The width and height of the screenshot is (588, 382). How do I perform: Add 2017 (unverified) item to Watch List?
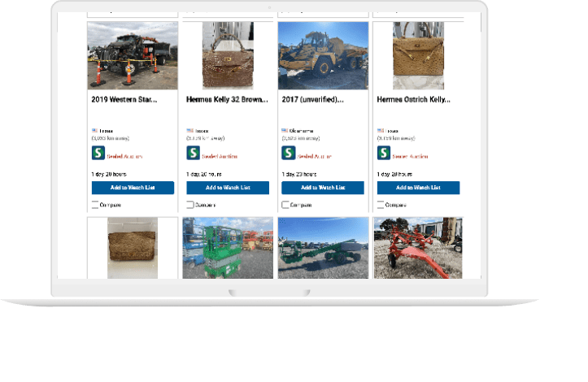click(x=323, y=188)
